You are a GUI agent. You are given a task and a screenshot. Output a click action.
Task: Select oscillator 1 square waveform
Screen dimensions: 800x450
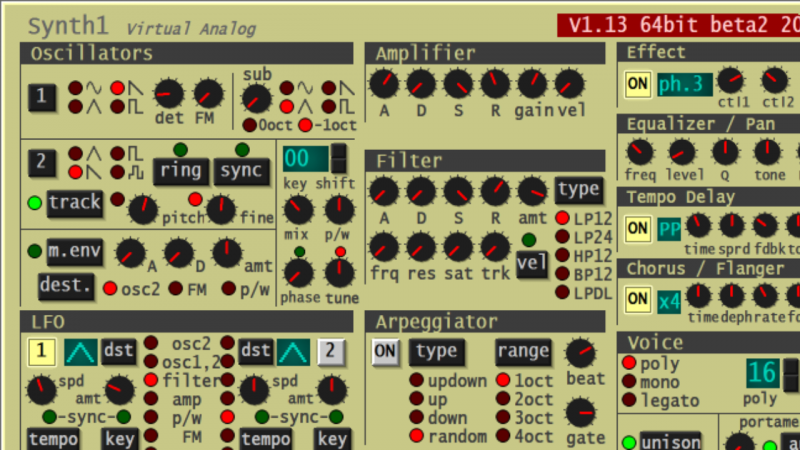click(117, 107)
